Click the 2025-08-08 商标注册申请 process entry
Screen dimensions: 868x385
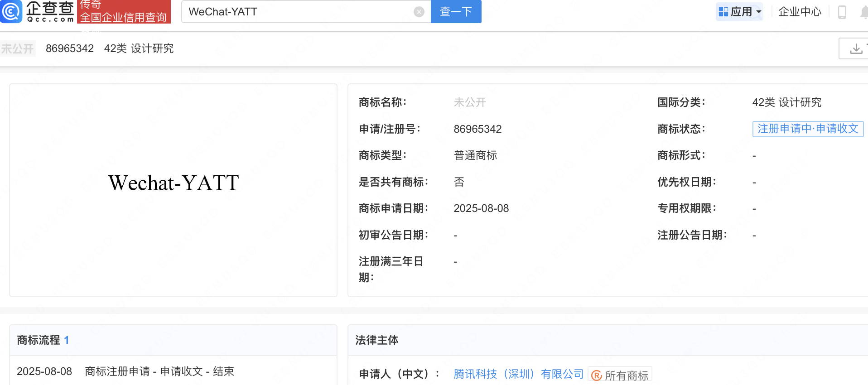(125, 371)
